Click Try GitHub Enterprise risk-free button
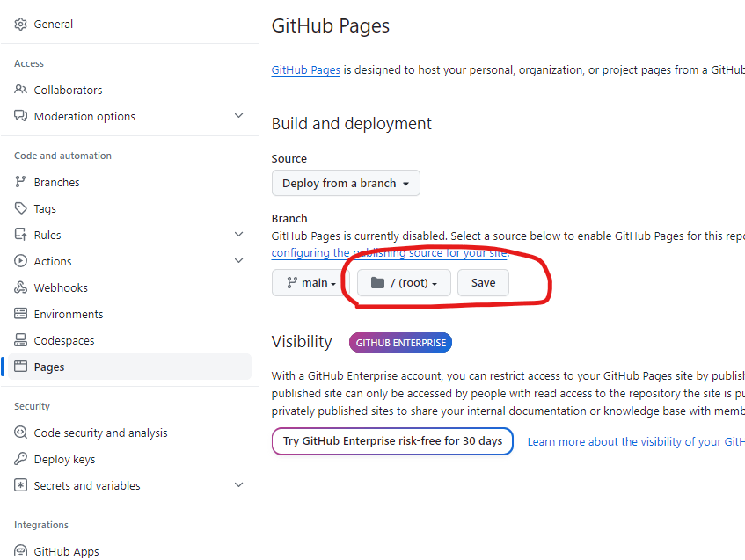This screenshot has width=745, height=560. pyautogui.click(x=392, y=441)
